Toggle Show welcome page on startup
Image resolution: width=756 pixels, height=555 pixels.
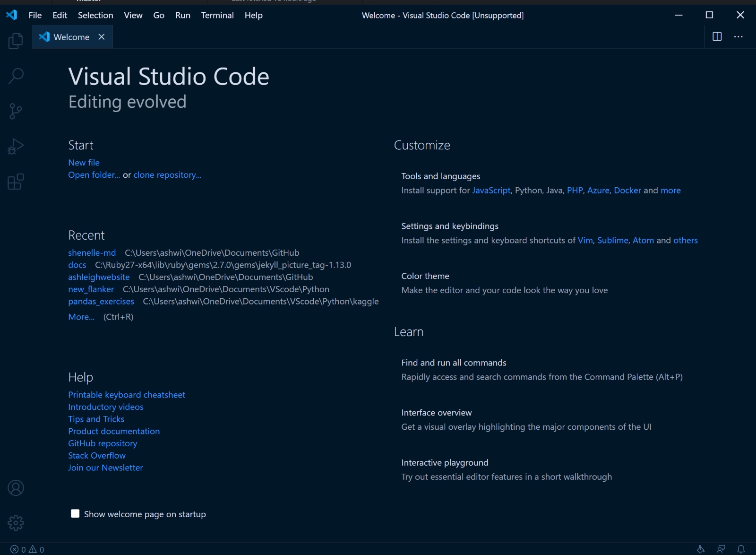[75, 514]
